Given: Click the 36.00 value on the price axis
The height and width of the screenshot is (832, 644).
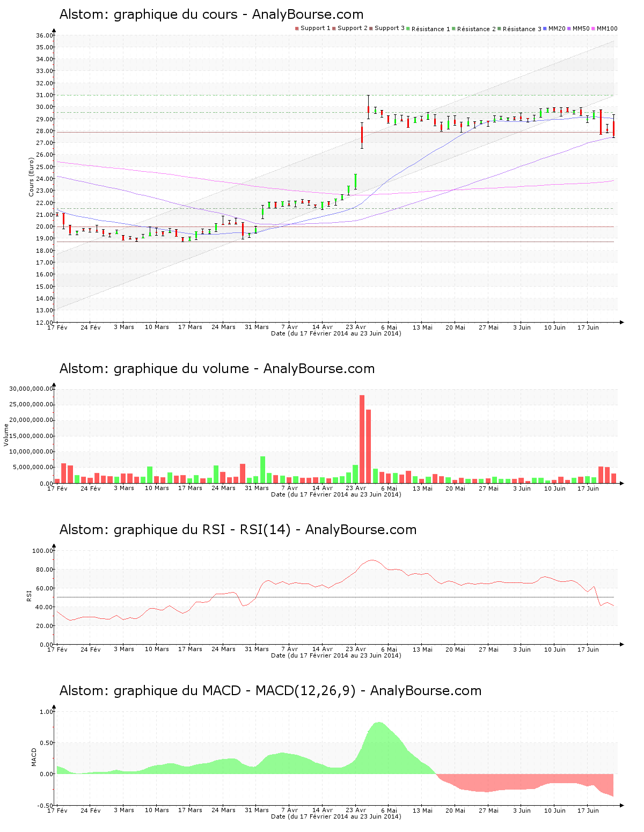Looking at the screenshot, I should pyautogui.click(x=45, y=35).
